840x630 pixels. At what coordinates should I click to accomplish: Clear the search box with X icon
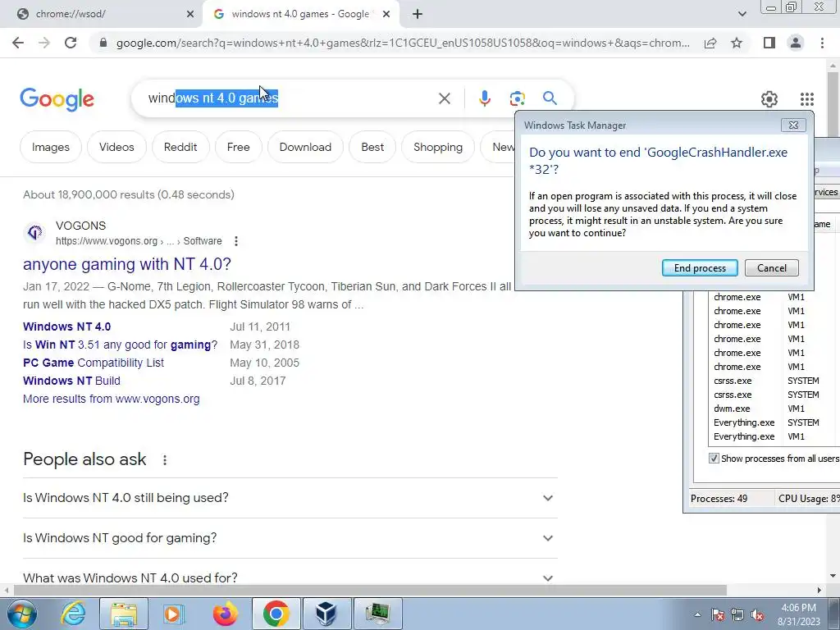[444, 98]
